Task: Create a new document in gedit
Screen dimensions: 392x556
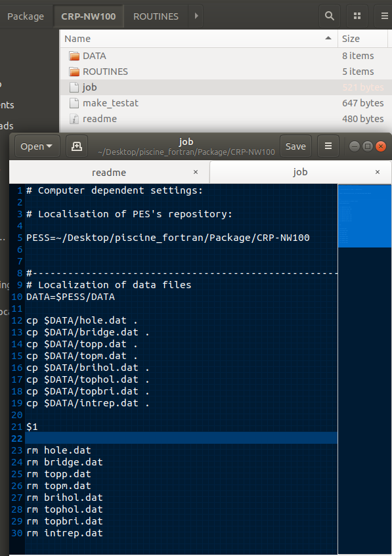Action: (77, 146)
